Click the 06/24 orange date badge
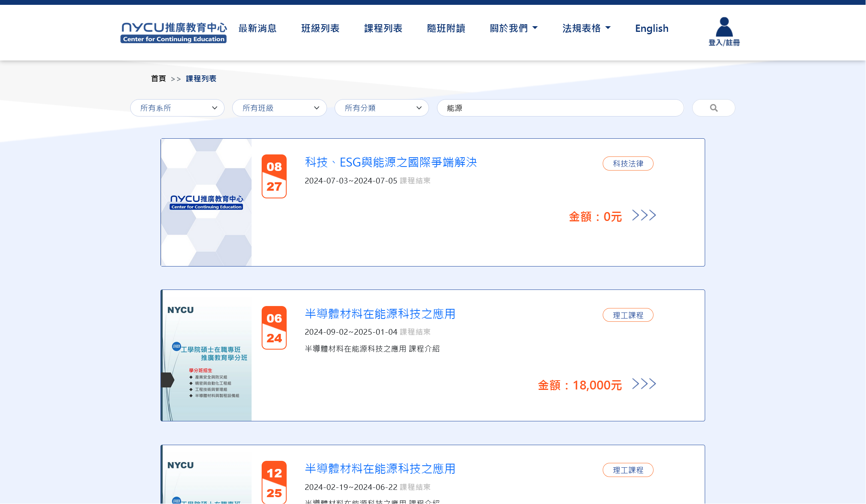The height and width of the screenshot is (504, 866). tap(274, 328)
